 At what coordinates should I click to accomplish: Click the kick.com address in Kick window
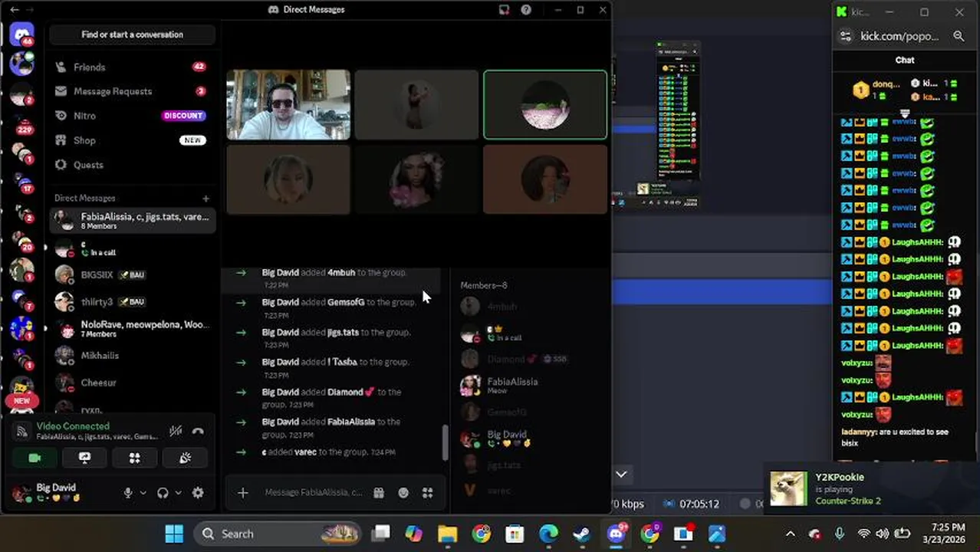[899, 36]
